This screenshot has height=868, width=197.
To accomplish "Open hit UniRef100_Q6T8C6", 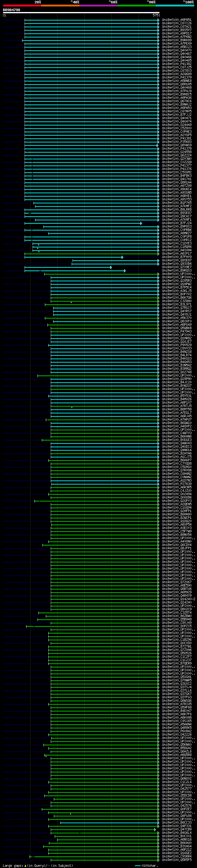I will tap(176, 101).
